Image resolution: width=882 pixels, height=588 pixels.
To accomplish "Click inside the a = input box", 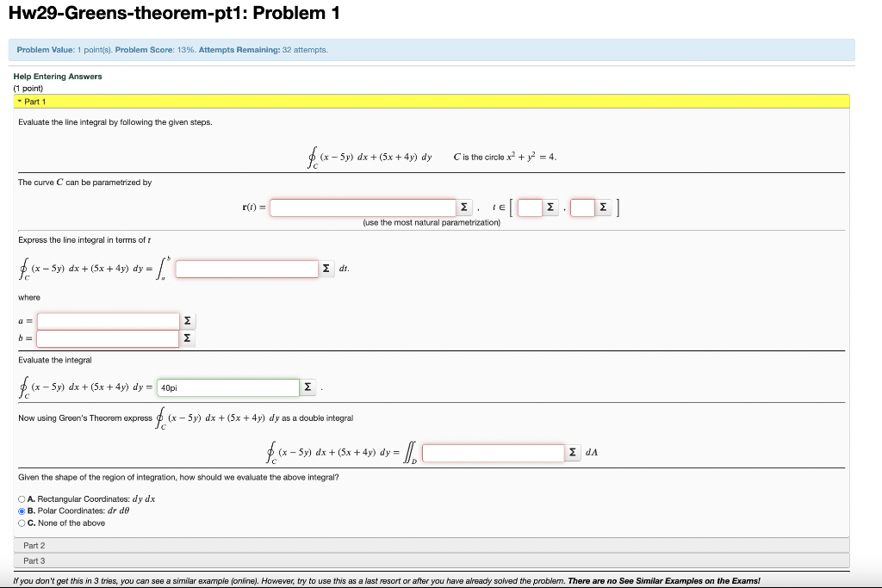I will pyautogui.click(x=108, y=320).
